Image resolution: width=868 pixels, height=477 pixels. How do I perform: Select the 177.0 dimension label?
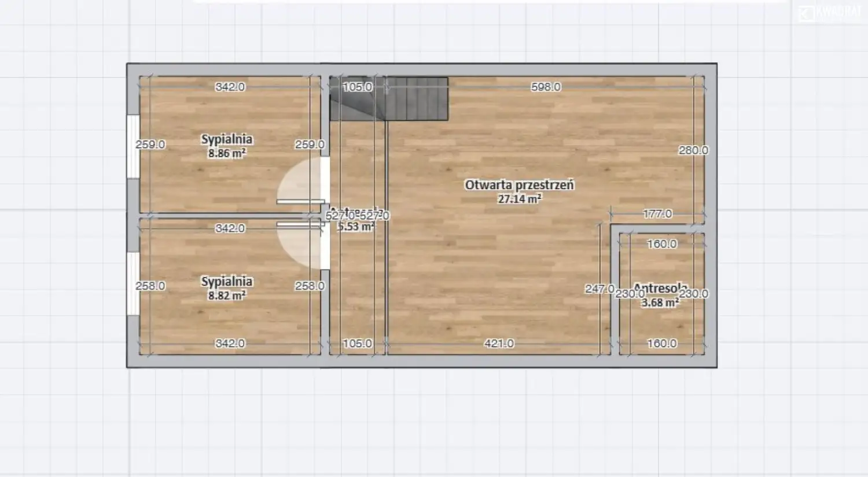coord(657,214)
